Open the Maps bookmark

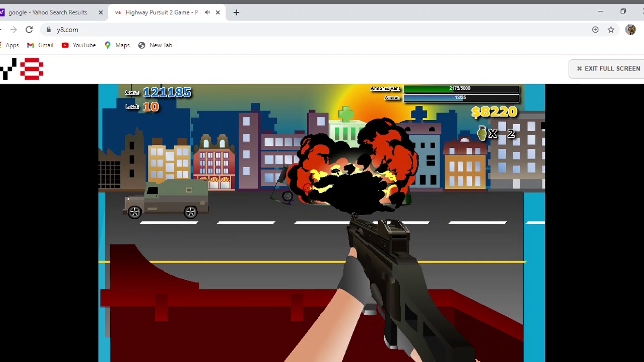117,45
